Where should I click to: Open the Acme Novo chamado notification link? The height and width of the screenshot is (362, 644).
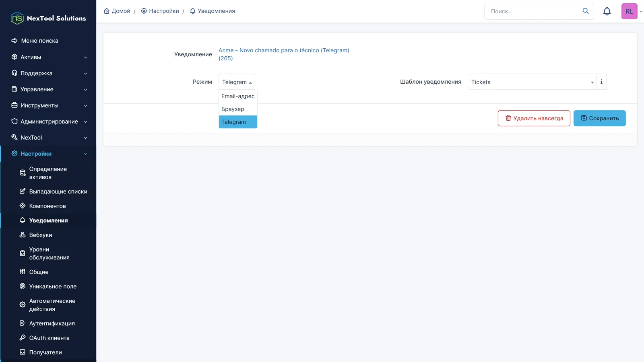tap(284, 54)
